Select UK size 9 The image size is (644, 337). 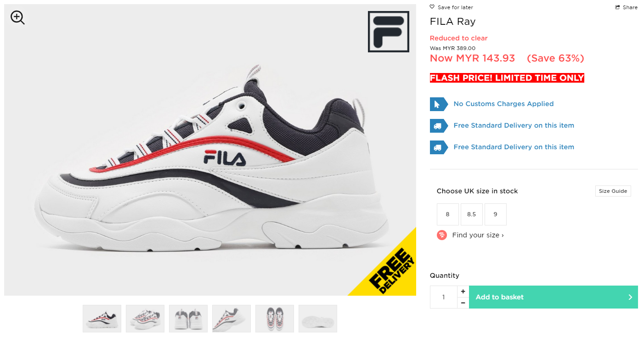[496, 214]
